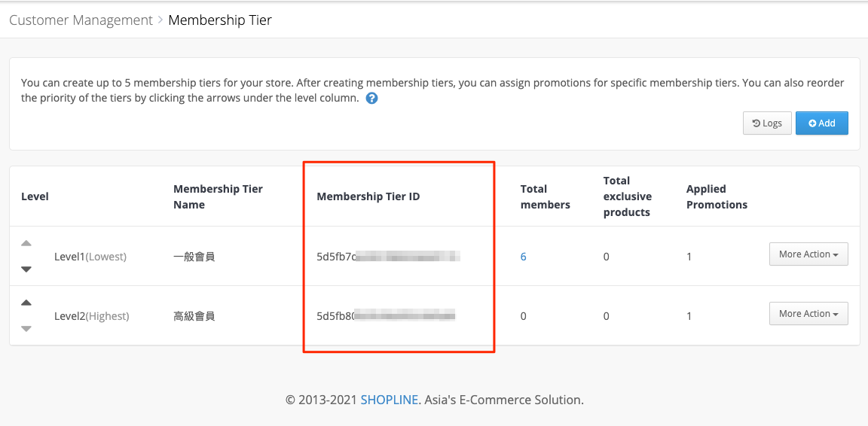Click the Logs button

click(767, 123)
